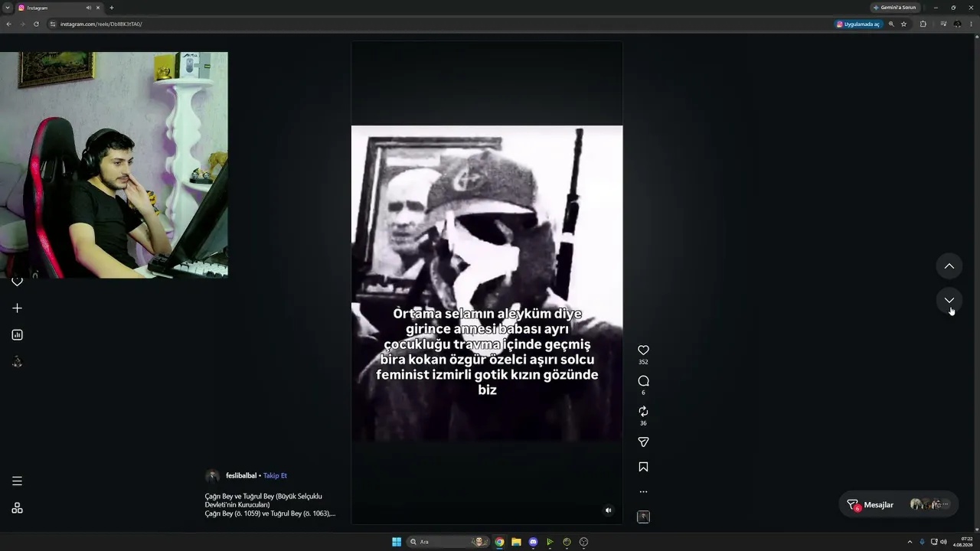The height and width of the screenshot is (551, 980).
Task: Open comments on the reel
Action: click(643, 381)
